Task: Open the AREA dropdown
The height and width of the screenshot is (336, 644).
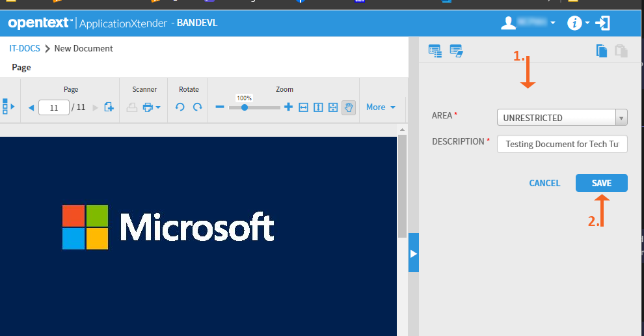Action: click(x=621, y=118)
